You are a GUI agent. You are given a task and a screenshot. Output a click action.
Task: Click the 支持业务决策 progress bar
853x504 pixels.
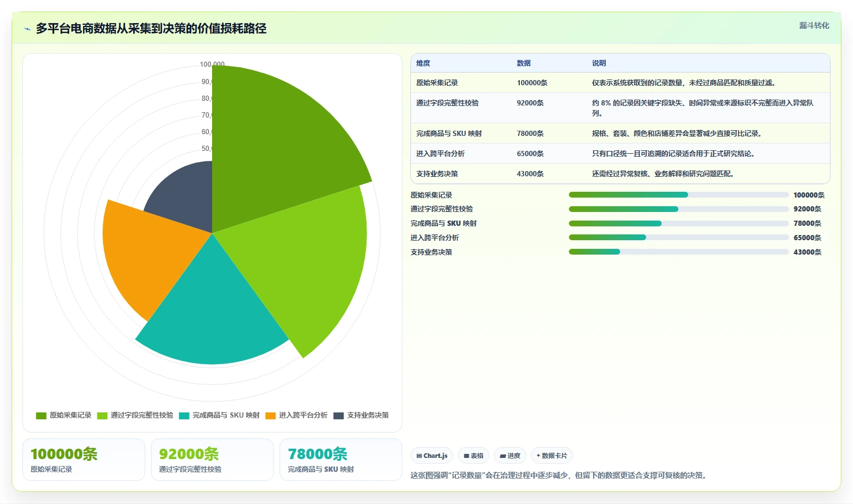pos(678,252)
